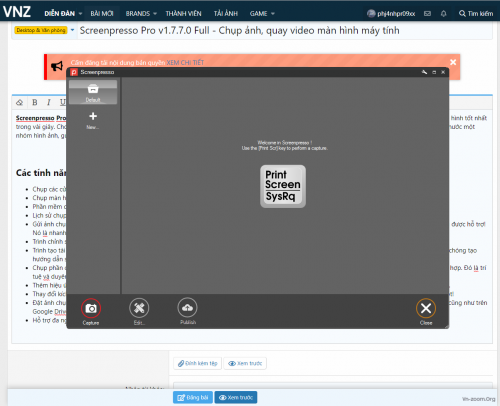
Task: Click the 'Các tính năng' heading in the editor
Action: 41,173
